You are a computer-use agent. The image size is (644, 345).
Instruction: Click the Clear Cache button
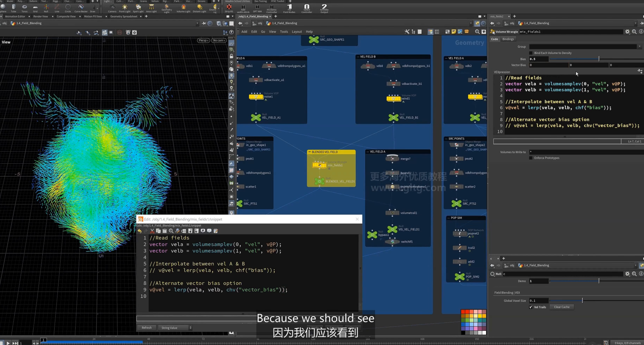pos(562,307)
